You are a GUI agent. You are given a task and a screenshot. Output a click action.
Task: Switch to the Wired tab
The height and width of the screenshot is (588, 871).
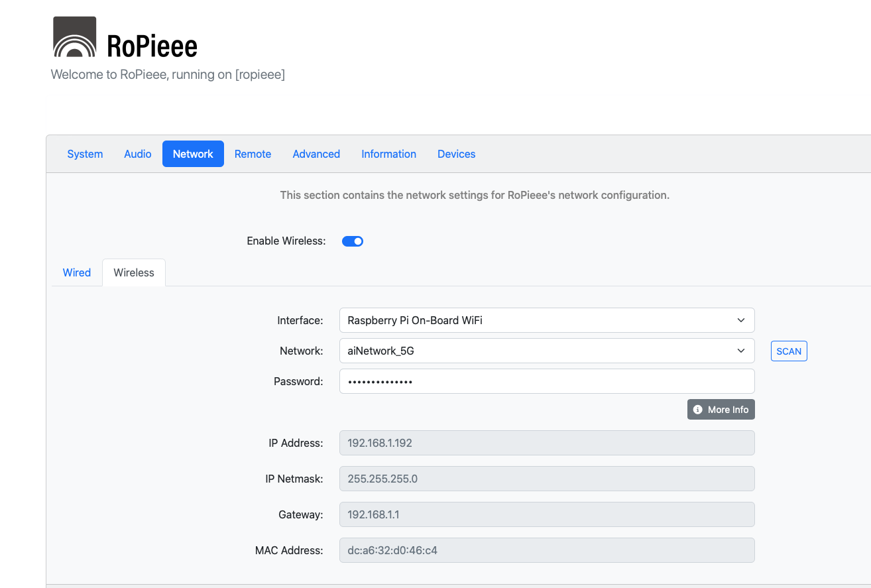[x=76, y=272]
